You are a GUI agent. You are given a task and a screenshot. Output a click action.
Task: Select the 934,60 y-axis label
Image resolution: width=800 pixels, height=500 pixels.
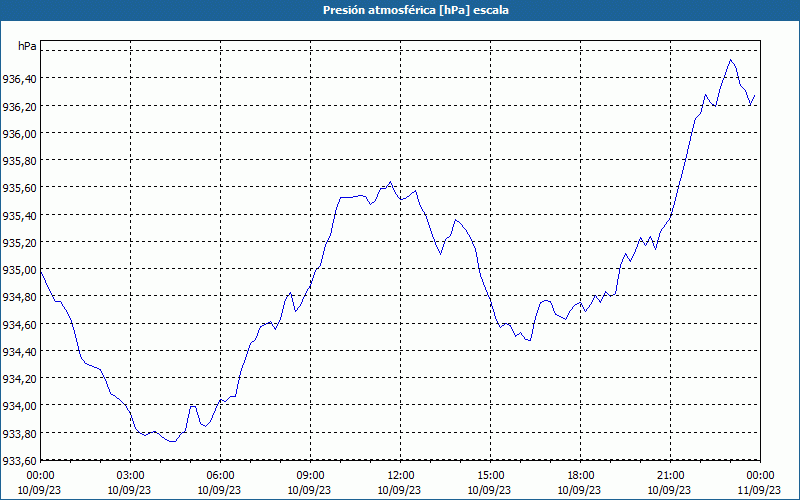point(19,324)
